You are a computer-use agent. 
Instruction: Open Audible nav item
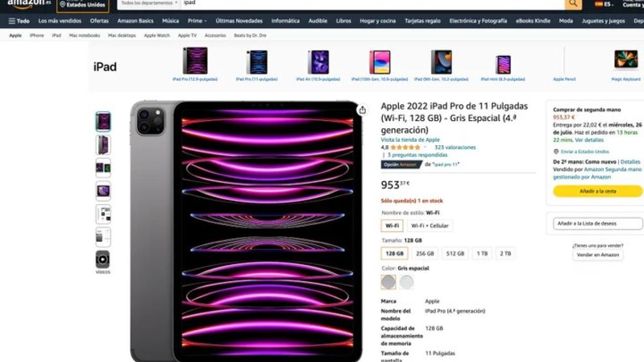pos(318,21)
